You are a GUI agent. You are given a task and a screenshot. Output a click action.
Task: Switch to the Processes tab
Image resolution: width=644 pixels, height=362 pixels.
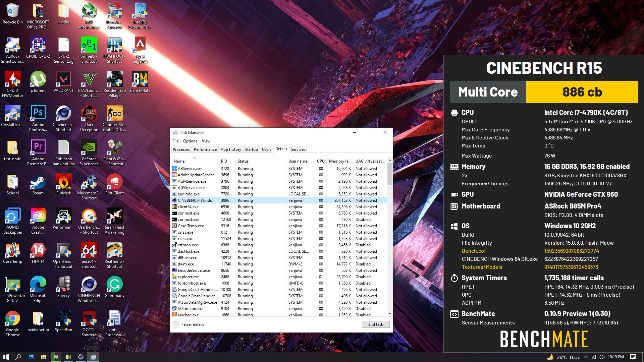[181, 149]
